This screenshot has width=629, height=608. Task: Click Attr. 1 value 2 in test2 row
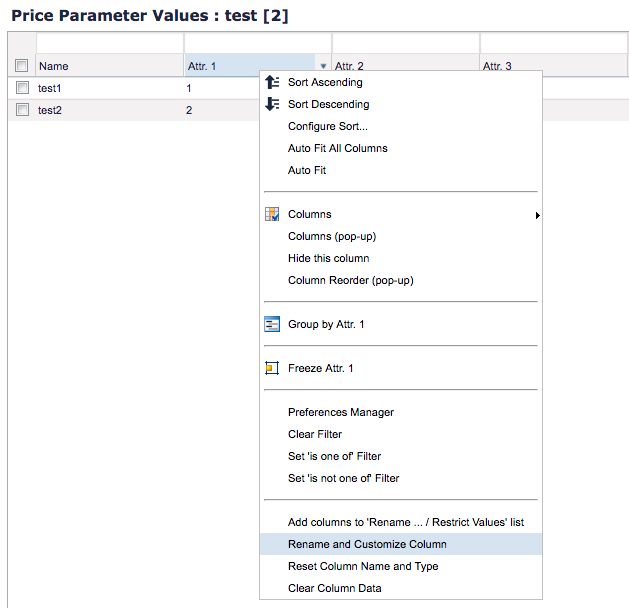(189, 110)
